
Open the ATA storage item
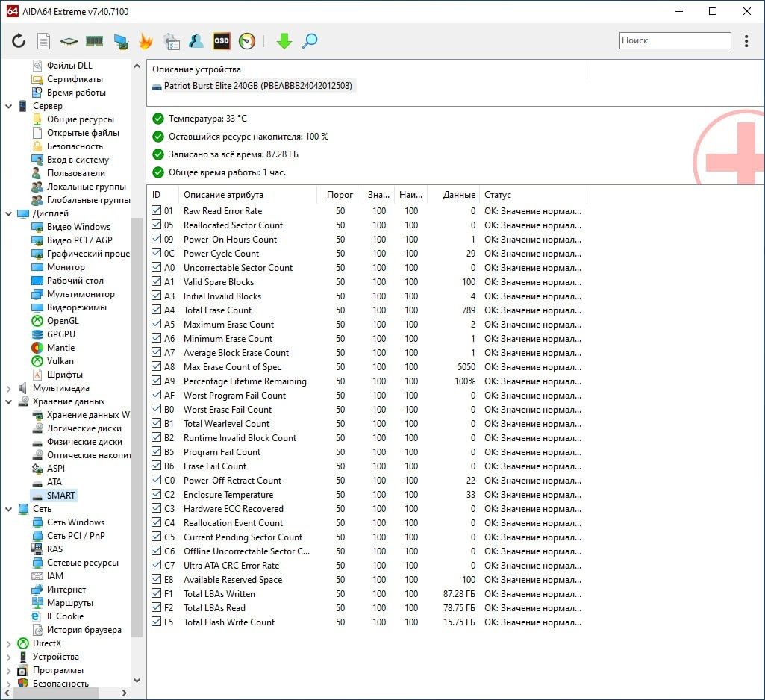pos(54,482)
